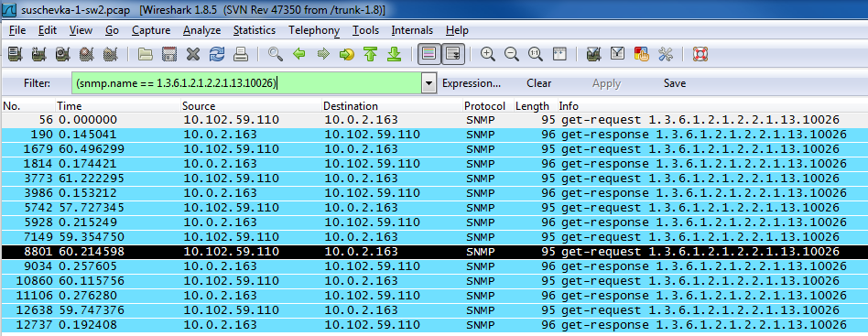Open the Internals menu
Viewport: 868px width, 336px height.
[412, 30]
